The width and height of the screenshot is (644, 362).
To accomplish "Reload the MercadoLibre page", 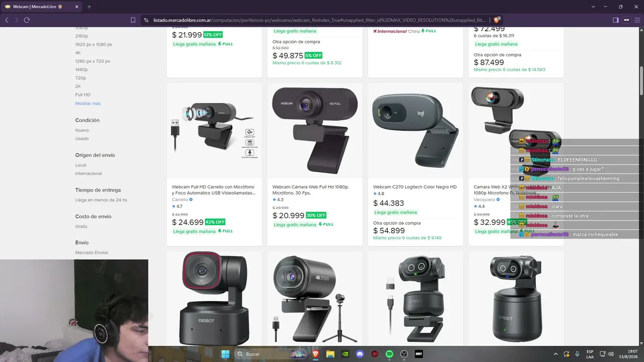I will click(27, 20).
